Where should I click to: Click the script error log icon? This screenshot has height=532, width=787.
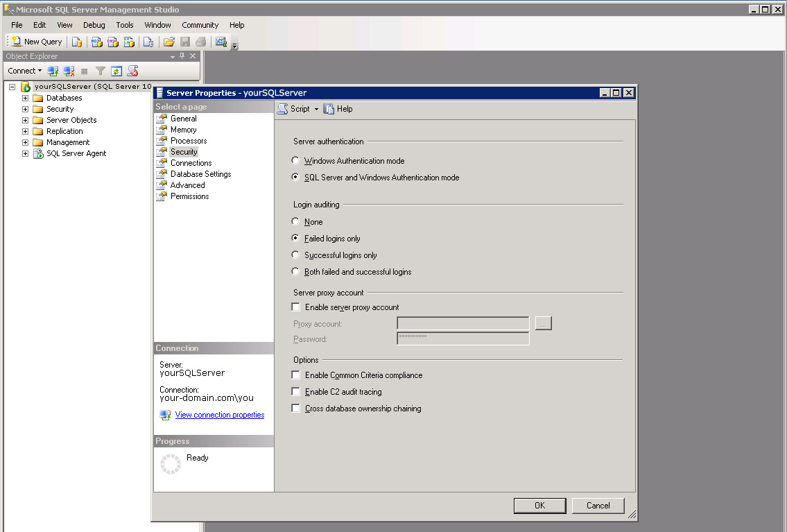[132, 71]
